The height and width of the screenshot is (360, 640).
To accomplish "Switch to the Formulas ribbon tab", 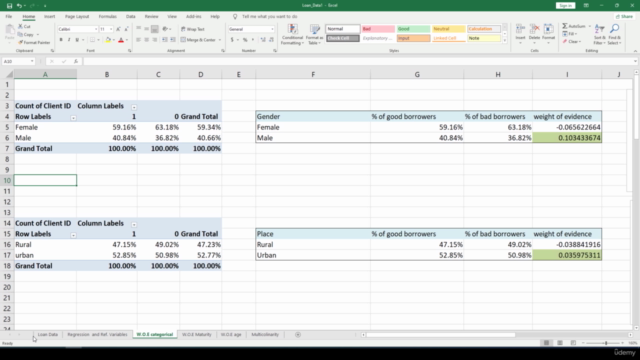I will click(107, 17).
